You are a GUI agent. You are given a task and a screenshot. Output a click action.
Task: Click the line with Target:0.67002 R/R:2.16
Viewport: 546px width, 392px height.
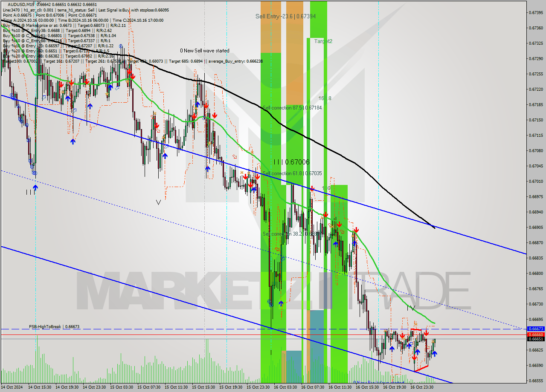pos(58,56)
